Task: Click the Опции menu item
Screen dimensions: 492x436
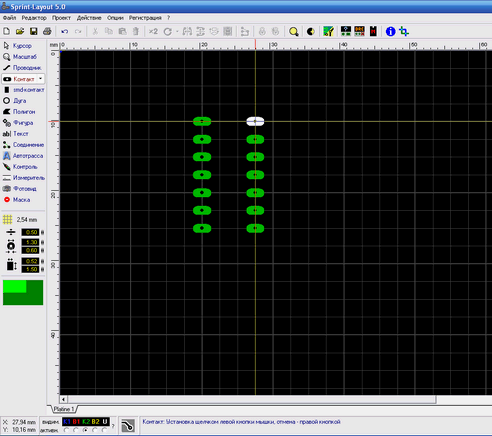Action: (x=115, y=18)
